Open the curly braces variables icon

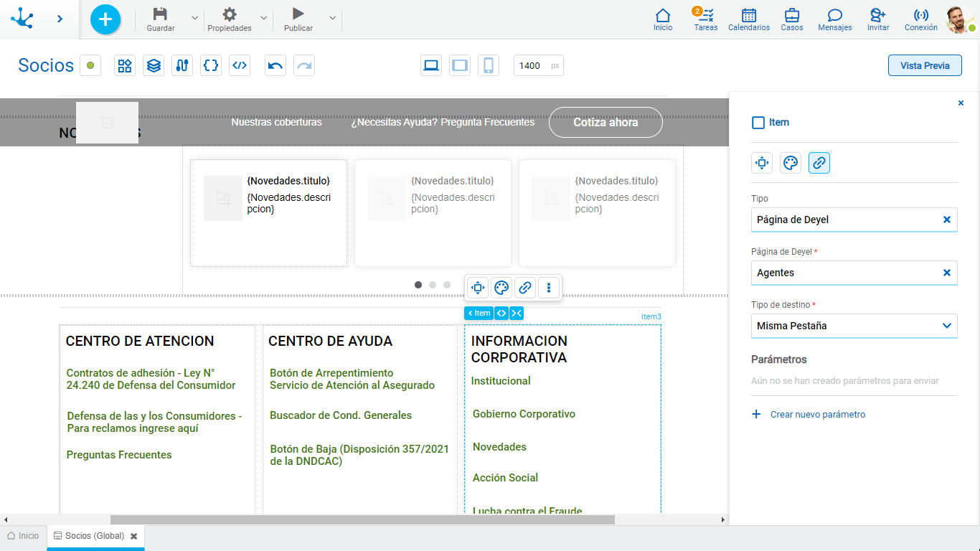click(211, 65)
